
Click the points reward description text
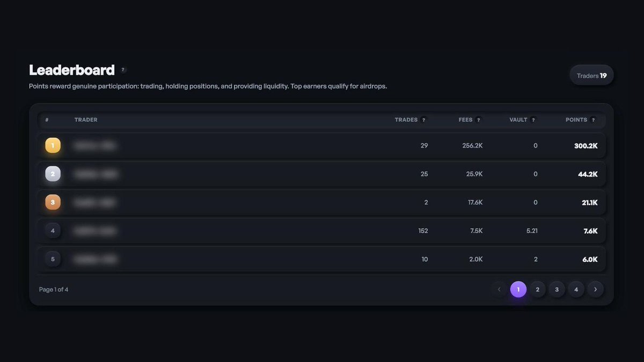tap(208, 86)
